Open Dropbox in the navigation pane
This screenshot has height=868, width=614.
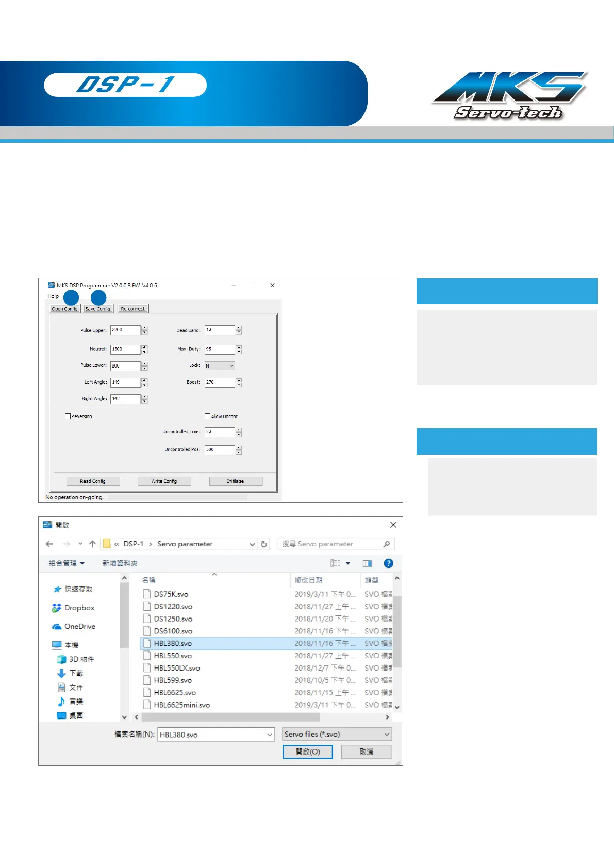(x=79, y=608)
